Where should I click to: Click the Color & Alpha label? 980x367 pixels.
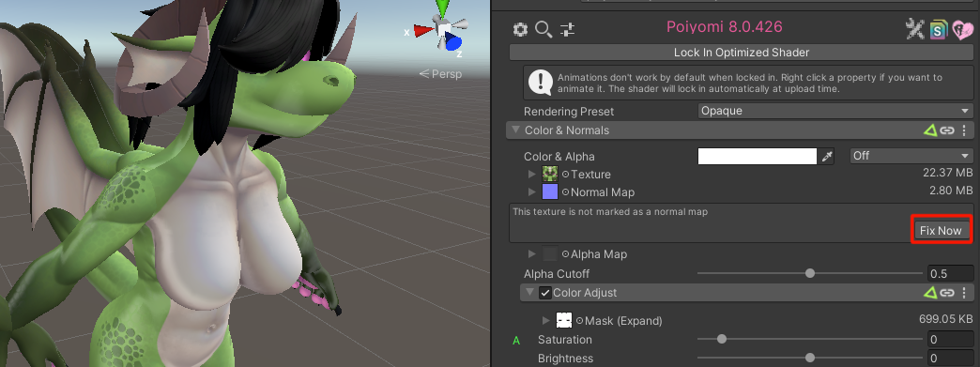click(559, 157)
